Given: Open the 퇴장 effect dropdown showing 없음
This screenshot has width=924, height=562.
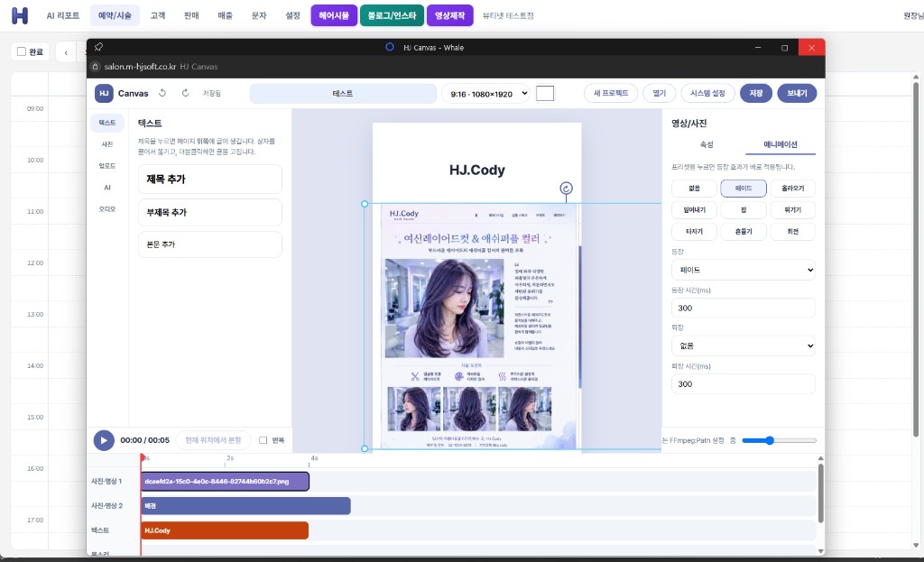Looking at the screenshot, I should tap(744, 345).
